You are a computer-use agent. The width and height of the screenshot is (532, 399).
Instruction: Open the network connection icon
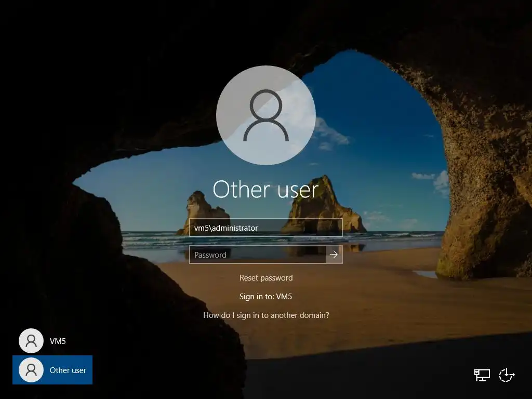click(x=482, y=375)
